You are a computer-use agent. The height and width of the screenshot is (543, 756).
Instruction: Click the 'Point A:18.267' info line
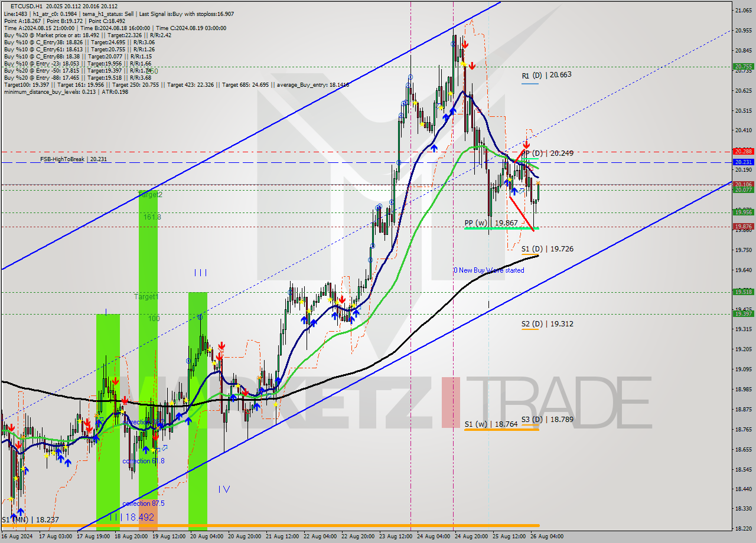pos(64,21)
